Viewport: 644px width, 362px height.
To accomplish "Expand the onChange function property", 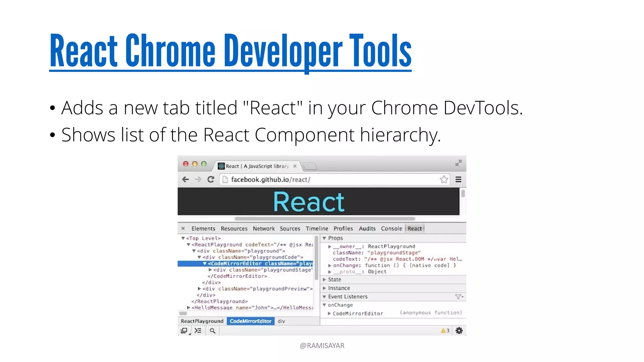I will pos(330,265).
